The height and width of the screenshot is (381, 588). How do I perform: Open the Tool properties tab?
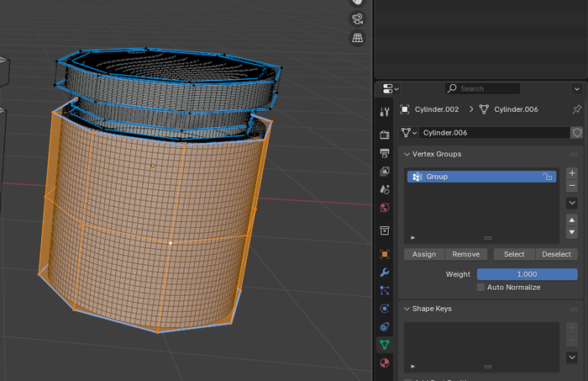coord(385,112)
